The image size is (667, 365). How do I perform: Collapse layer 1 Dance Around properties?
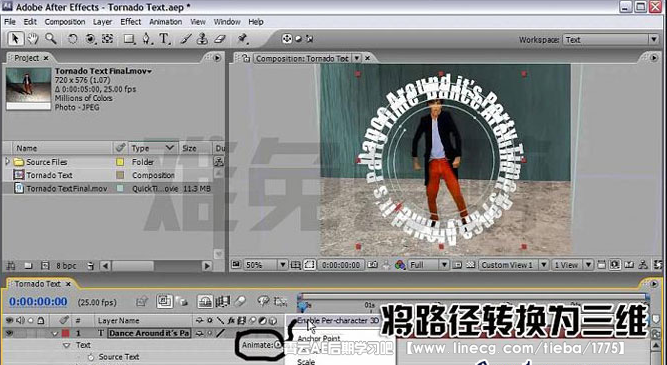(x=54, y=334)
